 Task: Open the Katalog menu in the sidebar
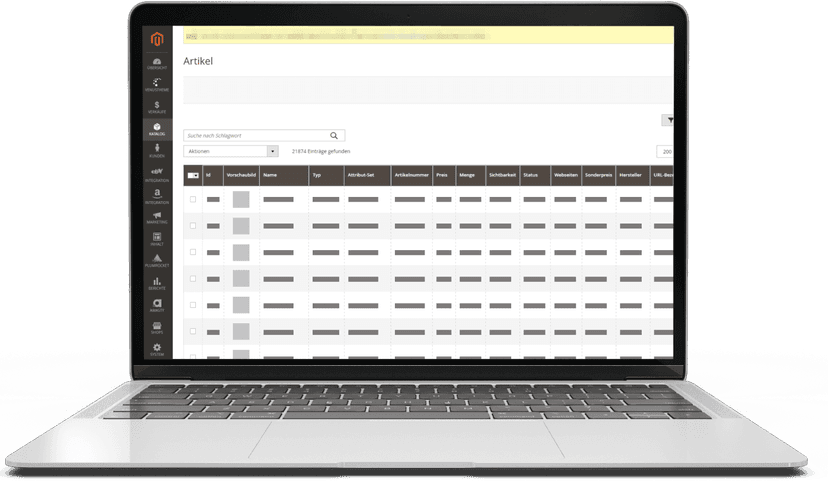tap(157, 129)
